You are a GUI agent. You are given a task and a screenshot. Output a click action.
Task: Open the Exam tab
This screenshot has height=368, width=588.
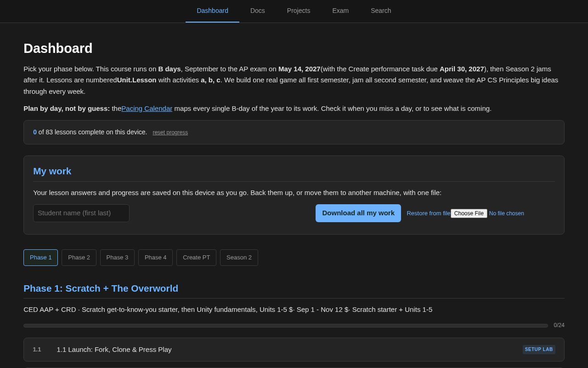(x=340, y=11)
